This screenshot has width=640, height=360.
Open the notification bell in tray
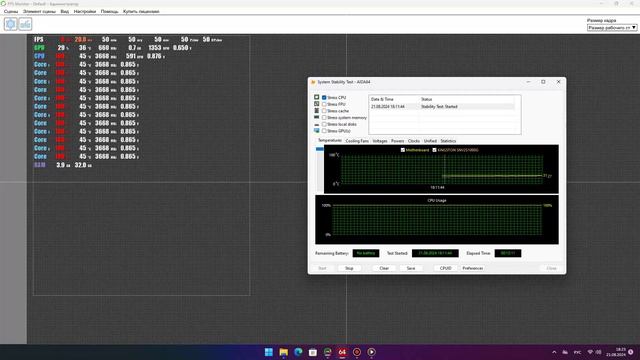631,352
